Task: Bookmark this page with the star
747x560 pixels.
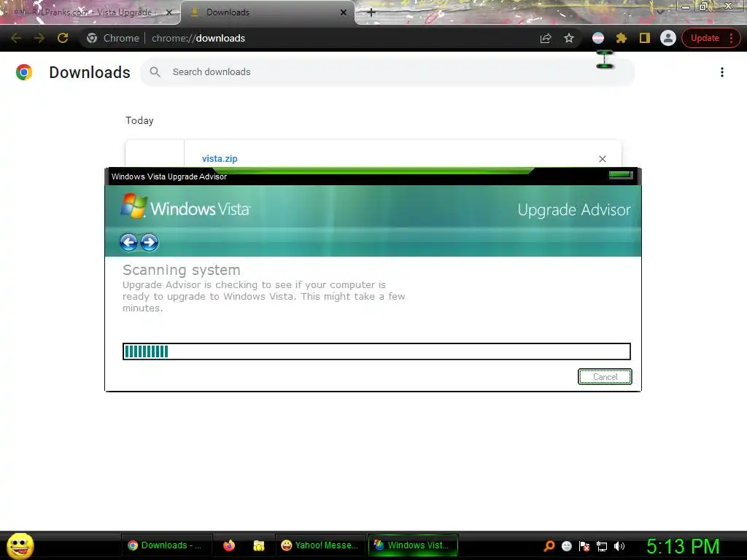Action: [569, 38]
